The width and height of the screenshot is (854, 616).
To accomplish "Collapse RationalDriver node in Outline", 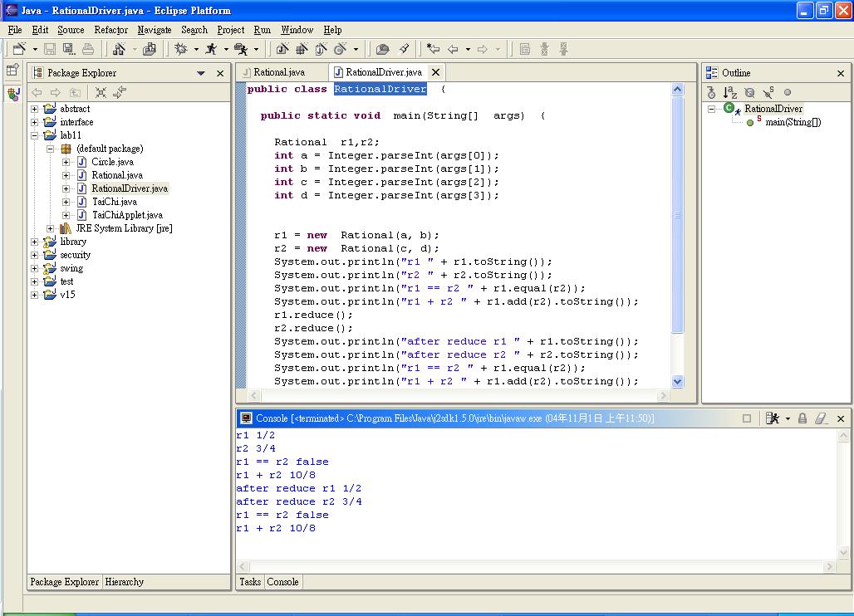I will coord(711,109).
